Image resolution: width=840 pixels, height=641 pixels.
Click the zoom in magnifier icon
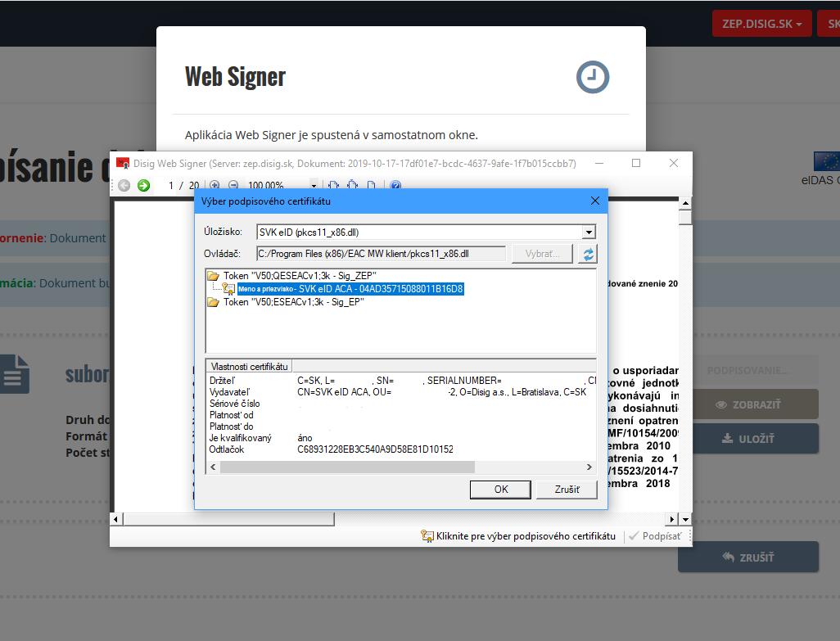coord(215,186)
